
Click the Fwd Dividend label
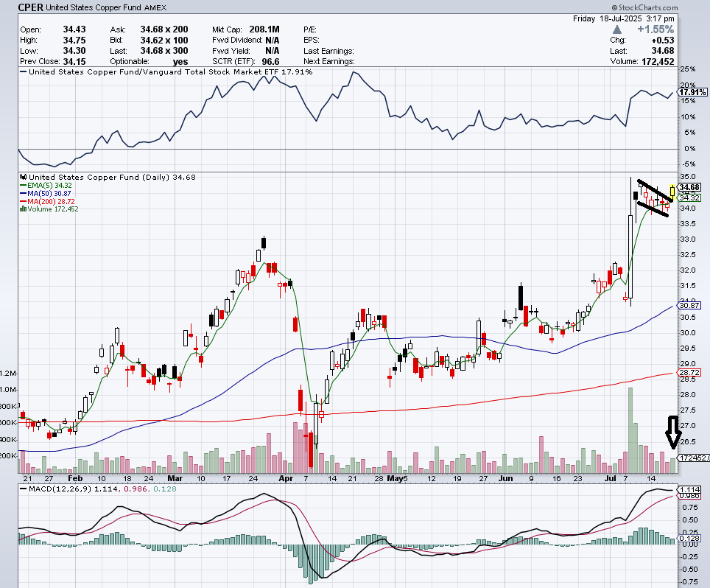tap(237, 41)
